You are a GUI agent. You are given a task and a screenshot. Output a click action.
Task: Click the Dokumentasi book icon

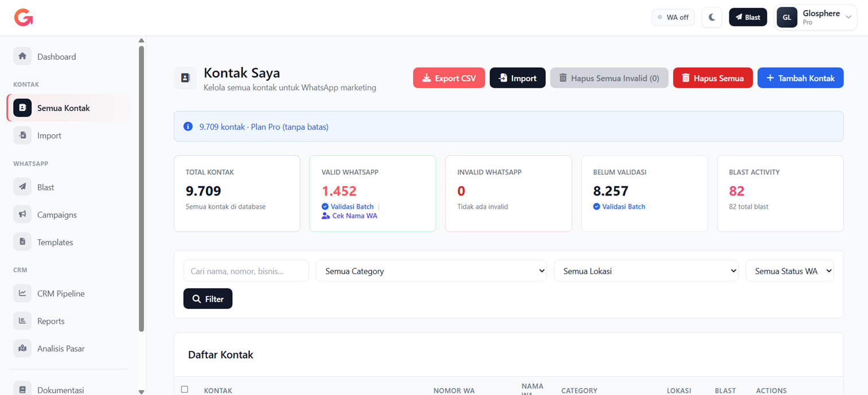(22, 389)
